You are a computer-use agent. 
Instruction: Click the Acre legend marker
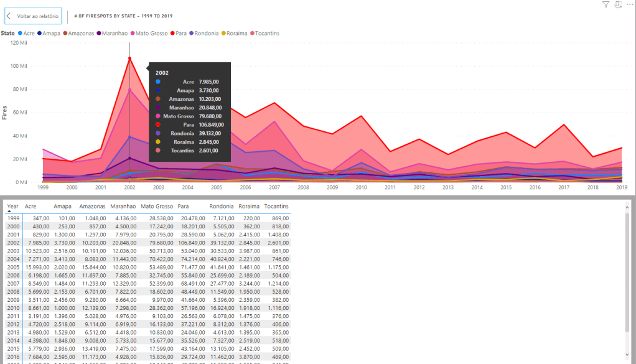(20, 33)
